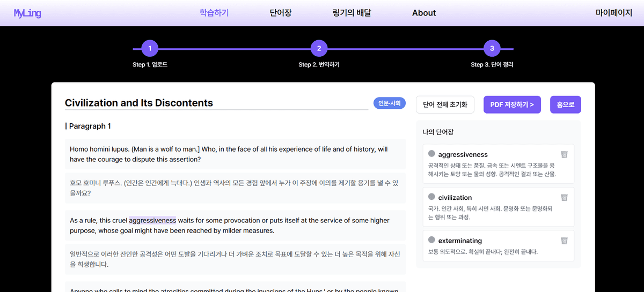Click the Step 2. 번역하기 label

(319, 64)
